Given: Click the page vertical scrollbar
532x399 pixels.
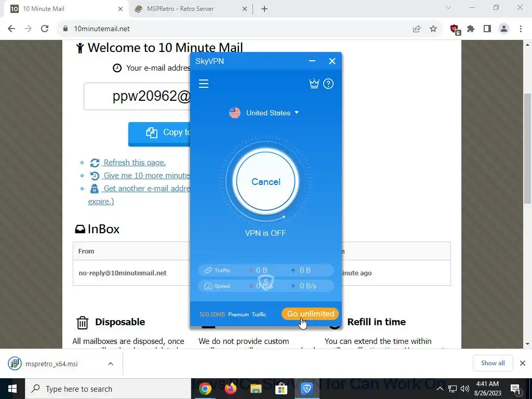Looking at the screenshot, I should [527, 148].
